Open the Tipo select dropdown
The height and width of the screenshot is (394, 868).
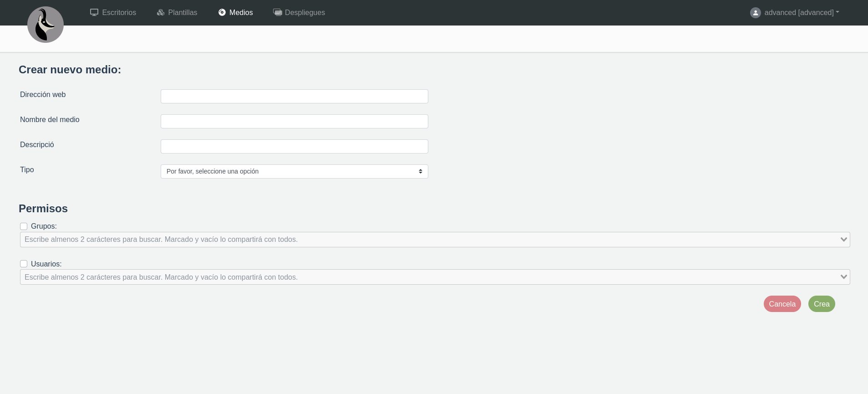tap(294, 171)
